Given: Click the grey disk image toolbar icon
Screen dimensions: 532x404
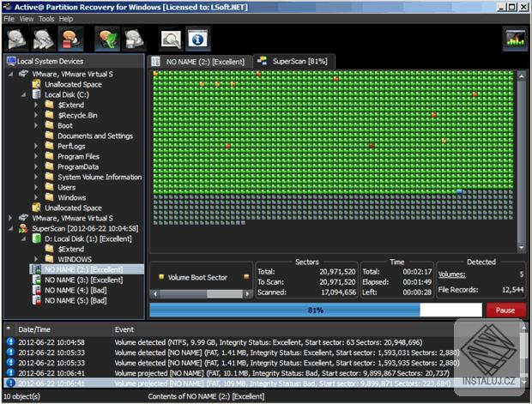Looking at the screenshot, I should (x=134, y=39).
